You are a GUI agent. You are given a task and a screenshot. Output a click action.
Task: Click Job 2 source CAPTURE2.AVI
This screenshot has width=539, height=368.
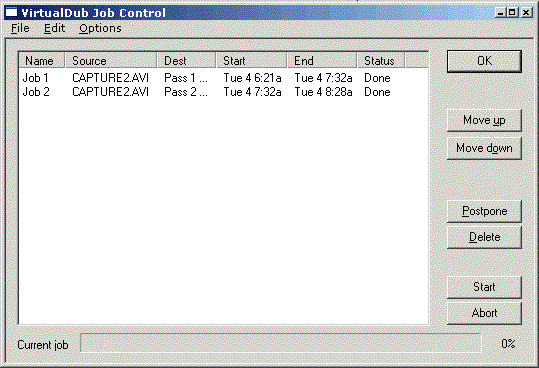pyautogui.click(x=110, y=92)
